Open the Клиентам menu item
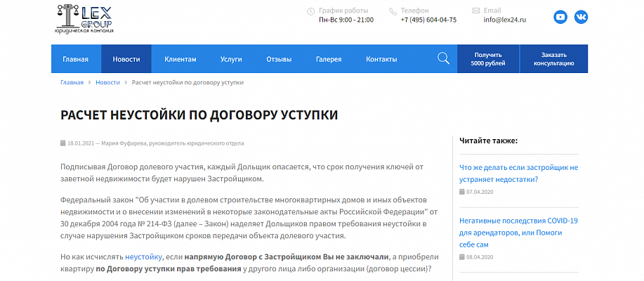Viewport: 644px width, 281px height. coord(180,59)
